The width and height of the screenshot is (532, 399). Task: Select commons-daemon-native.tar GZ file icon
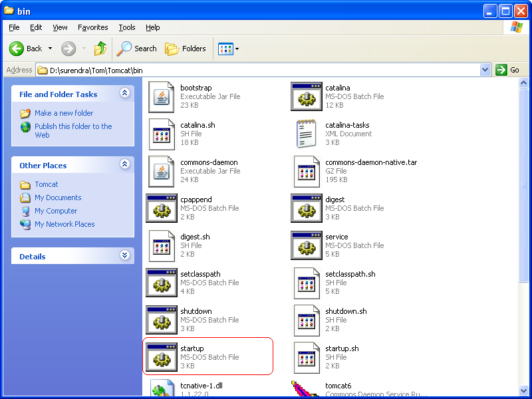coord(307,172)
